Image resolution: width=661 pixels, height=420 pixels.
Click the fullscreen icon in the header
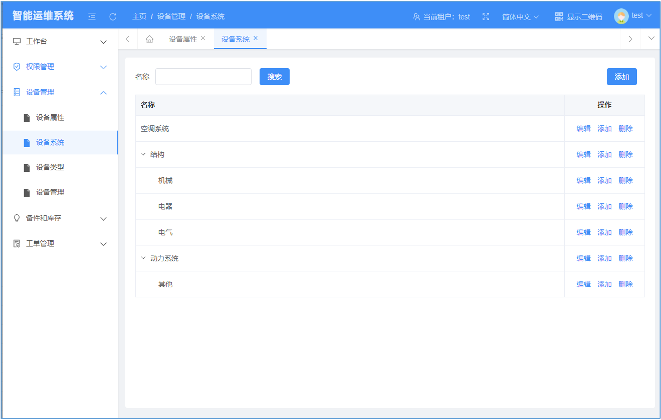486,16
